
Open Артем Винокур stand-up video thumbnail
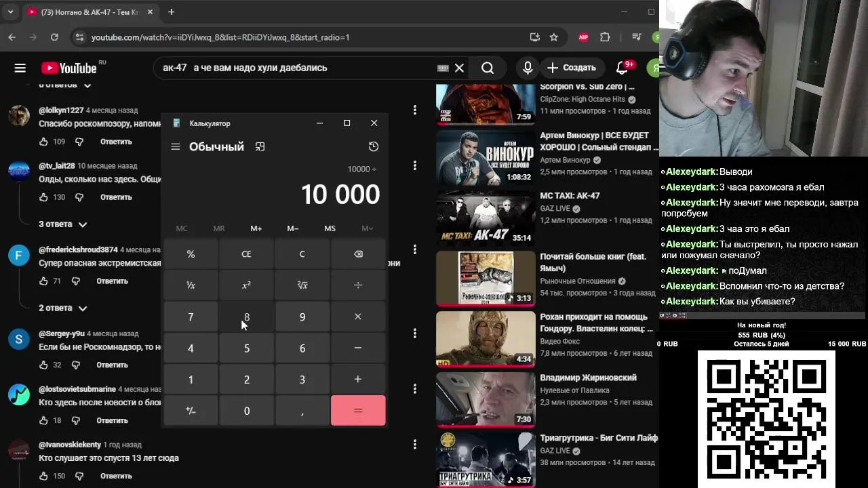486,157
